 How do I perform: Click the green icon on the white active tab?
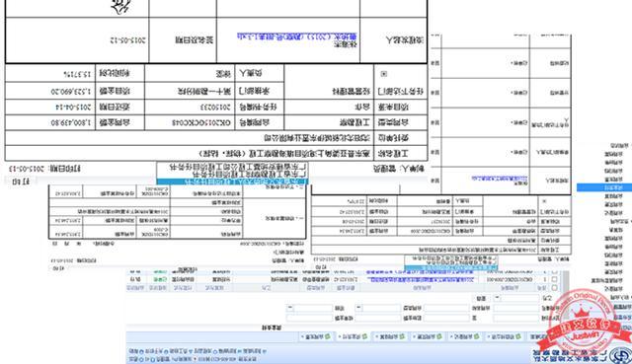[x=364, y=336]
